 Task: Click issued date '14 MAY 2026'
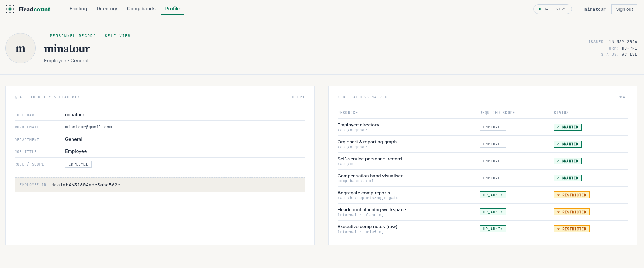point(623,42)
